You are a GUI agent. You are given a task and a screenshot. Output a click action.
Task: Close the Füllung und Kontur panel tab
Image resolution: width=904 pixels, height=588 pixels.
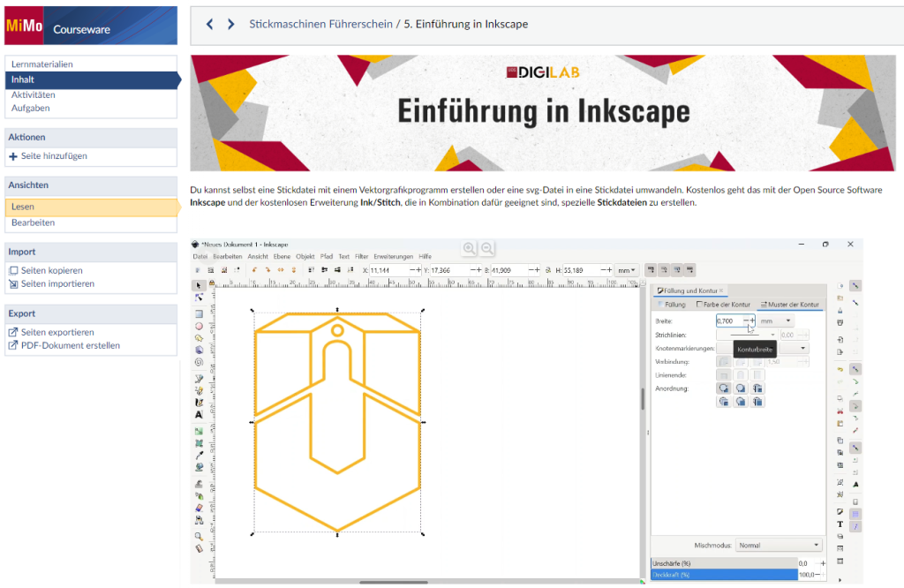coord(721,290)
